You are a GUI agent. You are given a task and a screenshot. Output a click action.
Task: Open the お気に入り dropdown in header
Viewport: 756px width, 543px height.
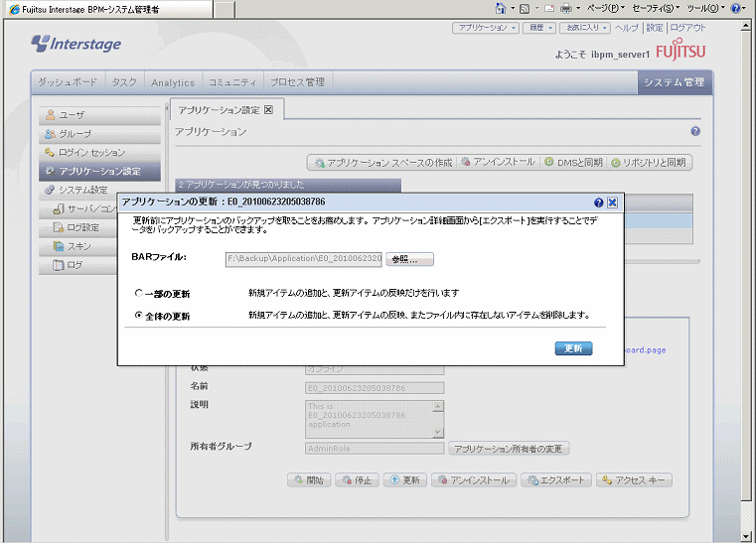point(585,28)
